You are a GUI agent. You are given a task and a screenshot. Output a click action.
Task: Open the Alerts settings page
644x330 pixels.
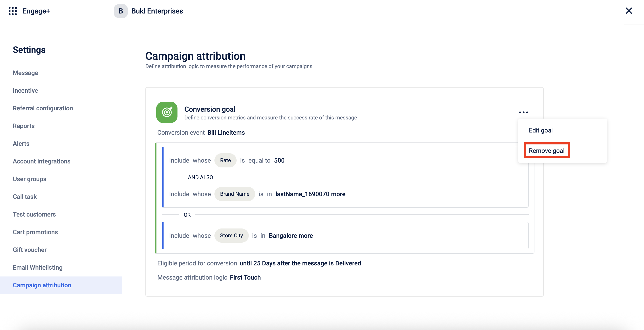click(x=21, y=144)
